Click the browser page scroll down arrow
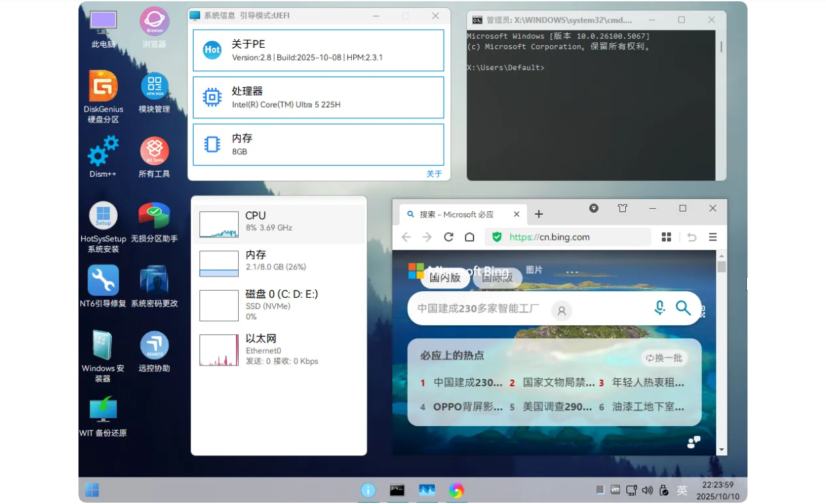Screen dimensions: 826x504 tap(722, 449)
